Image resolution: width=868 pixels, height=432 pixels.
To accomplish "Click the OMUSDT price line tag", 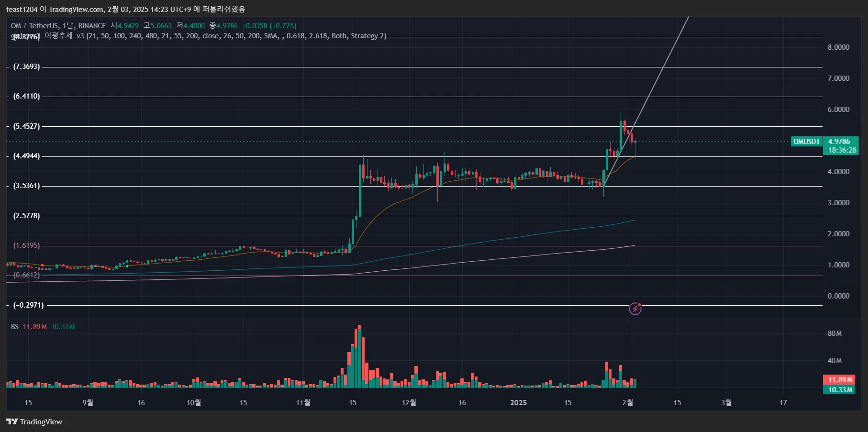I will pos(807,142).
